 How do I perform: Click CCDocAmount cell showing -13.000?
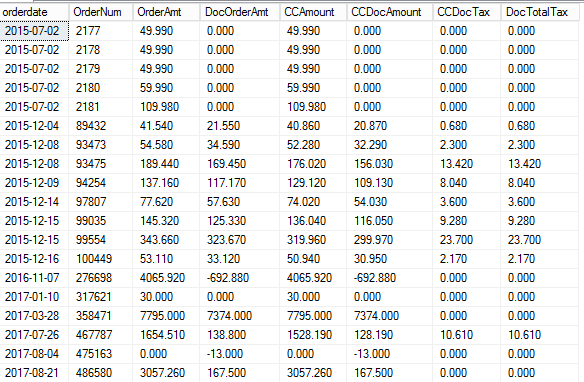[390, 354]
